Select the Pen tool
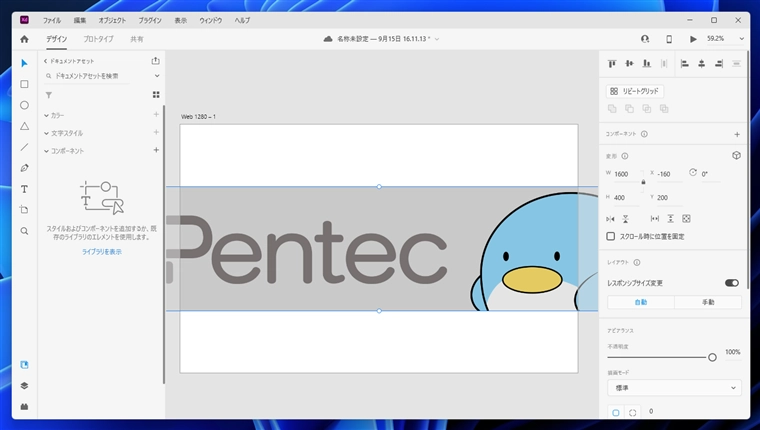This screenshot has width=760, height=430. pos(24,168)
